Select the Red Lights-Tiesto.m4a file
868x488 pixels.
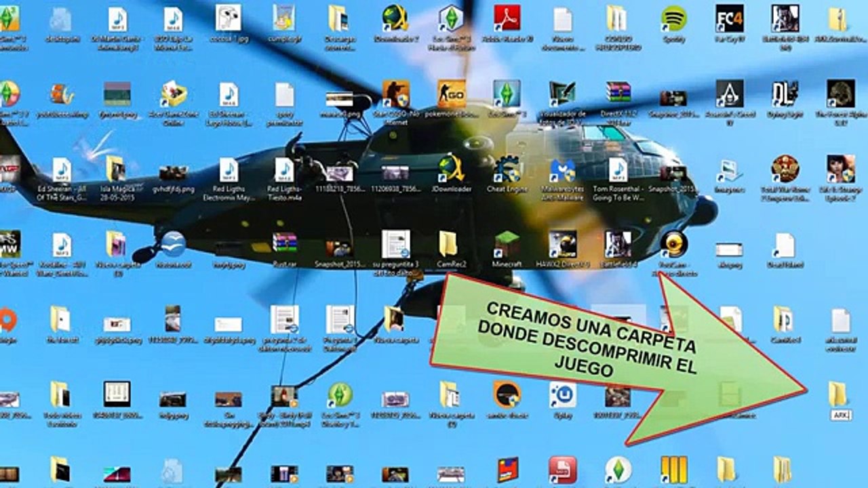[x=284, y=169]
